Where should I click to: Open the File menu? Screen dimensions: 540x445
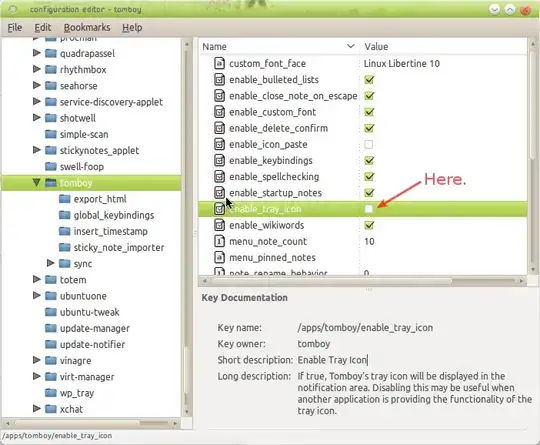pyautogui.click(x=15, y=28)
